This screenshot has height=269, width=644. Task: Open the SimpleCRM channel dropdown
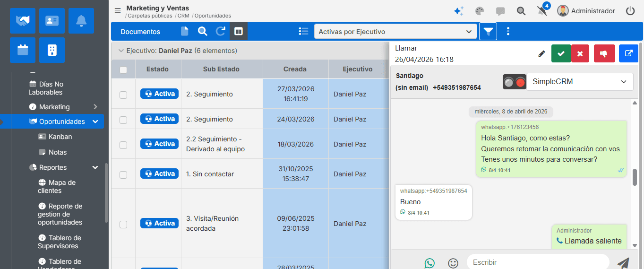[580, 82]
